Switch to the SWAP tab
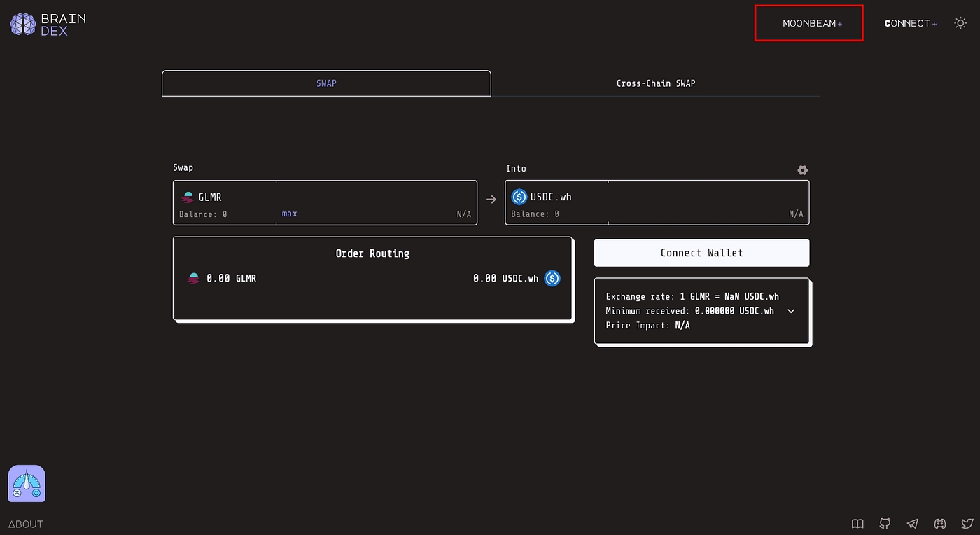 point(326,83)
